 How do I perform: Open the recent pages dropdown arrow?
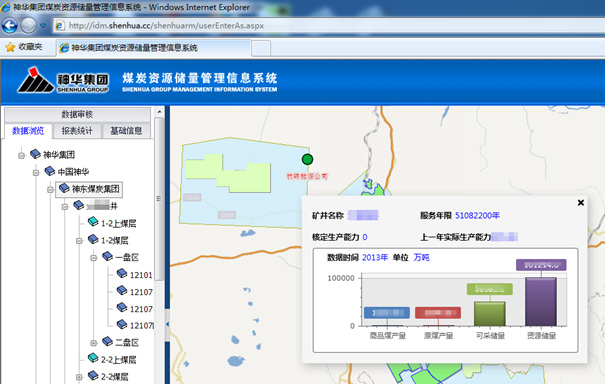[43, 26]
